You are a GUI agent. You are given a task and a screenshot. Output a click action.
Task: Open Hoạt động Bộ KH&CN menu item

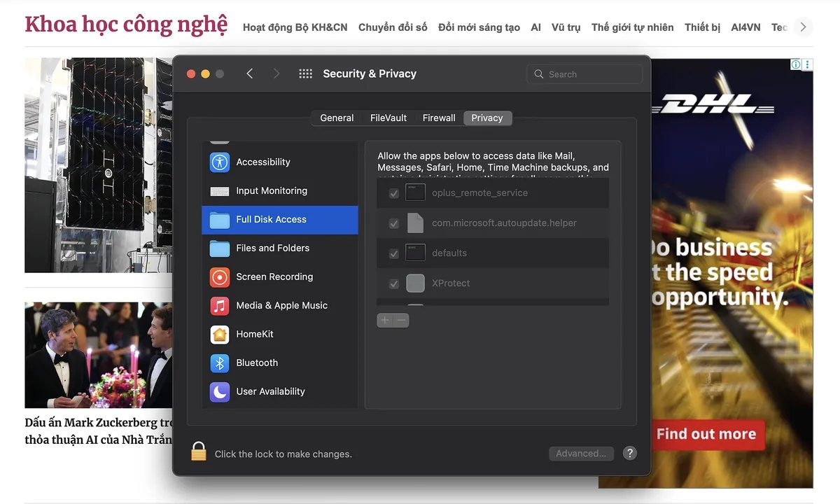(295, 27)
